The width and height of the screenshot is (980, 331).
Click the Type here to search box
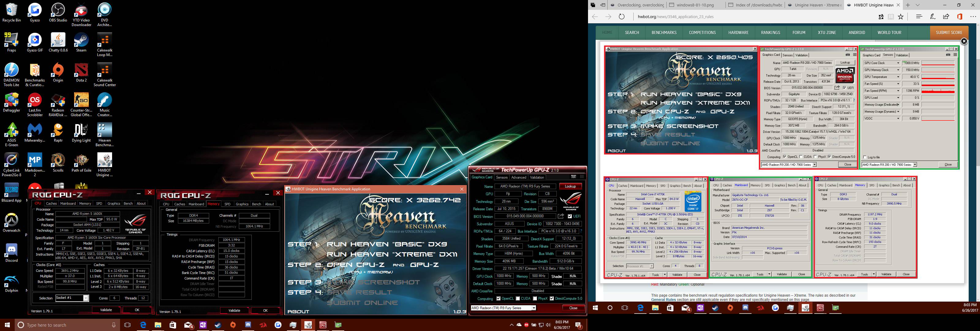(x=68, y=325)
